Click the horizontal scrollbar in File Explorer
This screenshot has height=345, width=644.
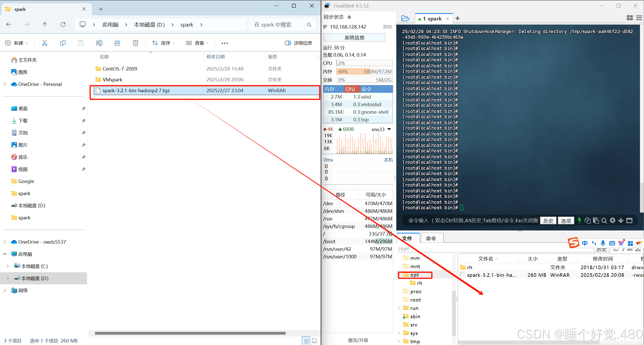[x=189, y=333]
